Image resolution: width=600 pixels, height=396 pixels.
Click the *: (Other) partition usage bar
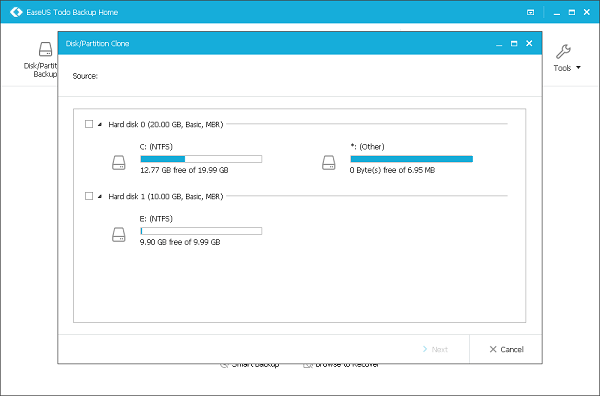411,159
